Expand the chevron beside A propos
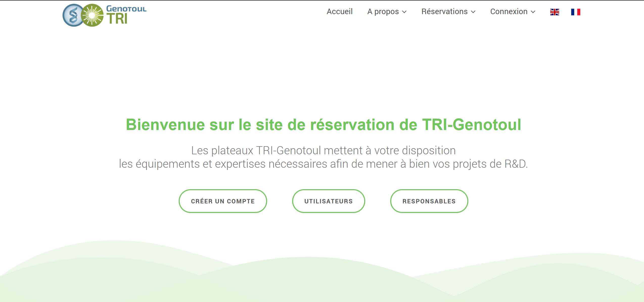The width and height of the screenshot is (644, 302). (404, 12)
